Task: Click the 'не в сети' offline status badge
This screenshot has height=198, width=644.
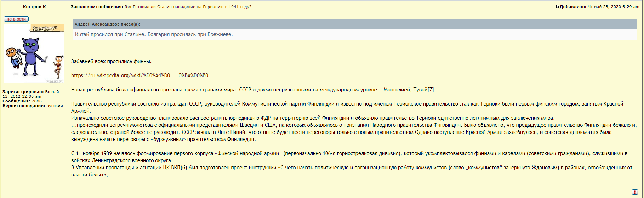Action: [16, 19]
